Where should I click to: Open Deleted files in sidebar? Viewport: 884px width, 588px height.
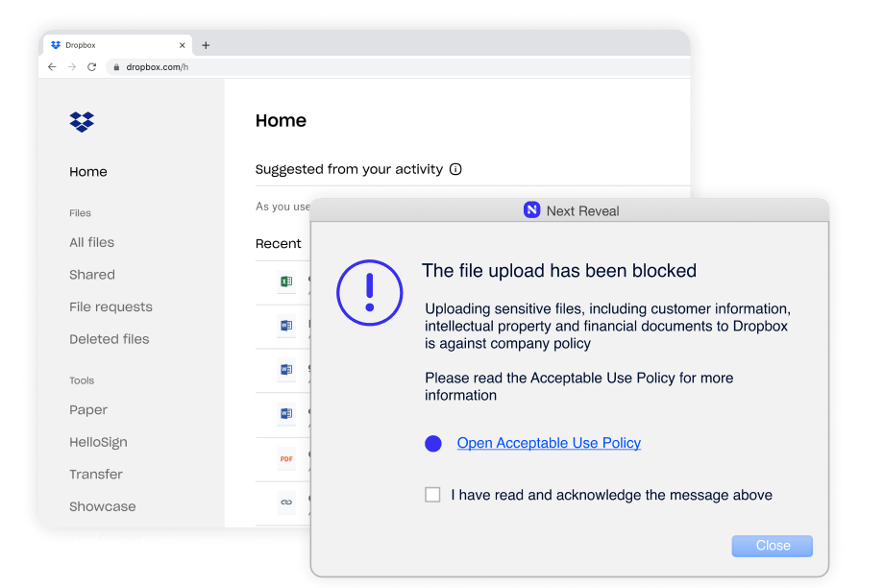[110, 339]
